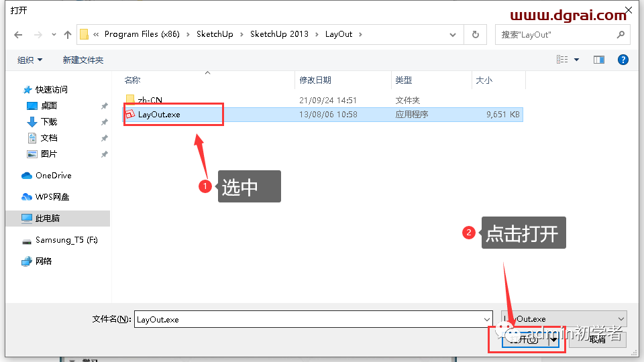The height and width of the screenshot is (362, 644).
Task: Click the 打开 button
Action: (x=525, y=339)
